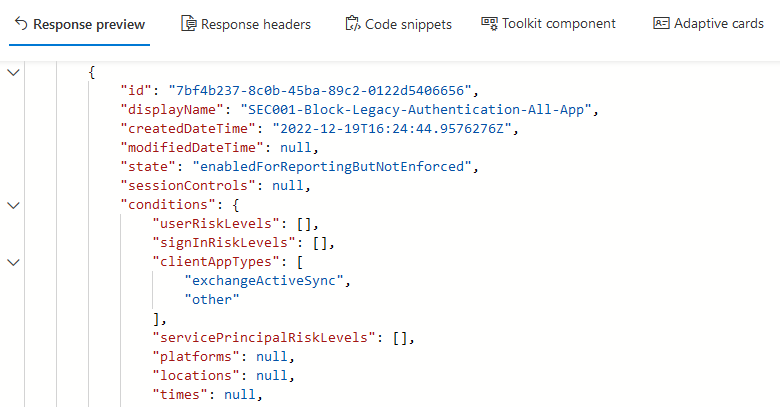This screenshot has height=407, width=780.
Task: Collapse the "clientAppTypes" array
Action: [13, 262]
